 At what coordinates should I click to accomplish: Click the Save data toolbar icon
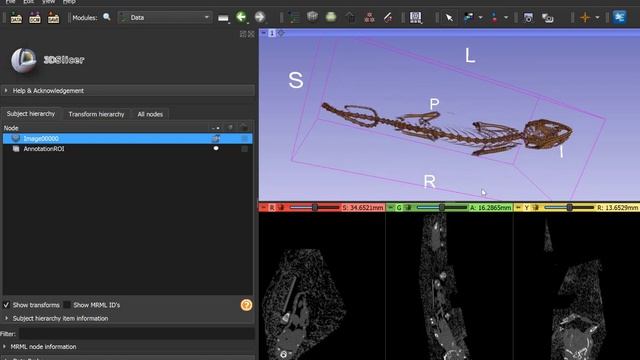53,18
